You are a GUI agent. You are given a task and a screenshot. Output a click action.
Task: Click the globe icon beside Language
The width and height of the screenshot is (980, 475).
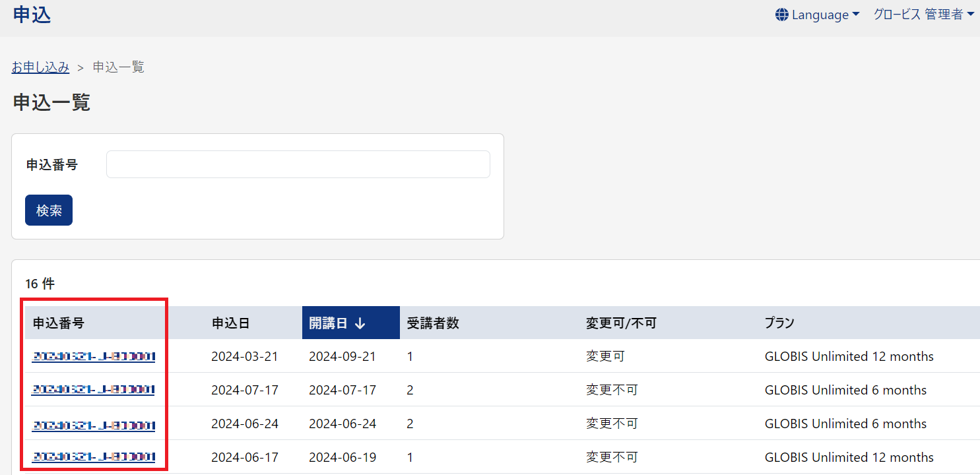[x=782, y=15]
